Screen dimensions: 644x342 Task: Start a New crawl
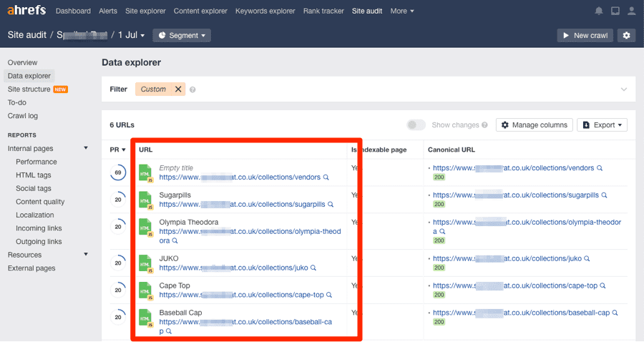point(585,35)
